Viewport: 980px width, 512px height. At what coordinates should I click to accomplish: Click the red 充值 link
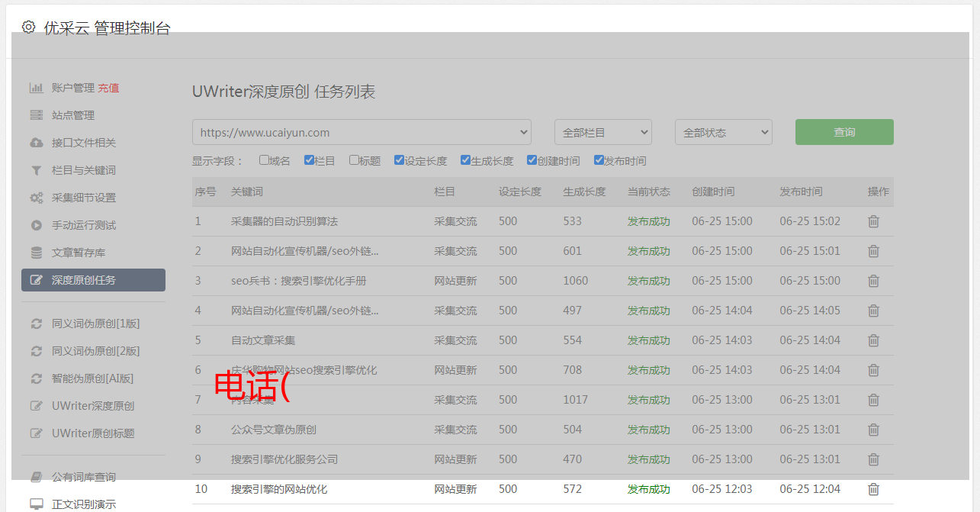[x=108, y=88]
